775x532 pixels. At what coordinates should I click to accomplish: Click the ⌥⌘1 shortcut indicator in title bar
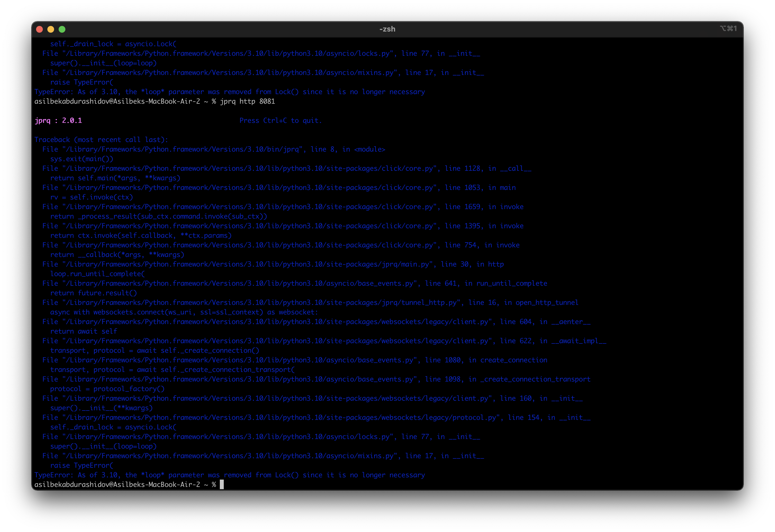click(x=728, y=29)
